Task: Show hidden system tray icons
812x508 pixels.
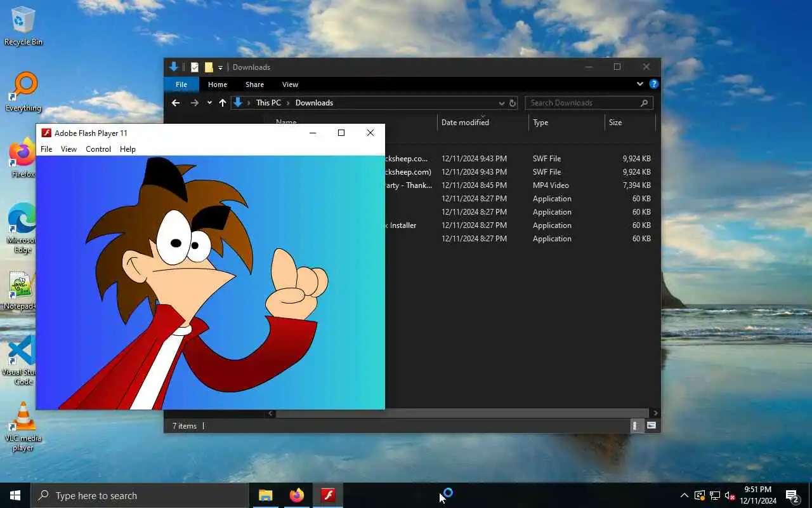Action: (x=684, y=495)
